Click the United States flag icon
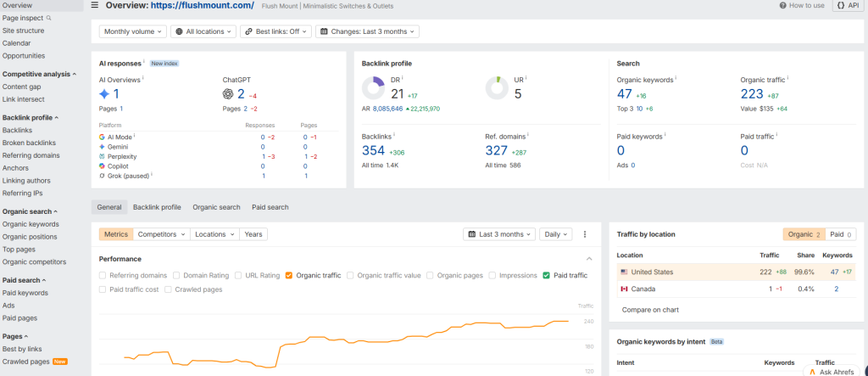Image resolution: width=868 pixels, height=376 pixels. 625,272
